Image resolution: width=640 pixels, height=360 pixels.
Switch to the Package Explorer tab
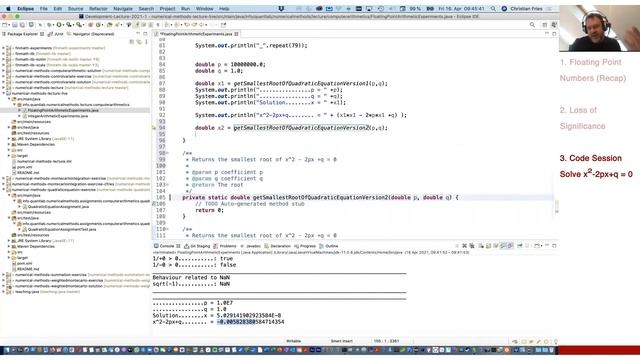22,34
